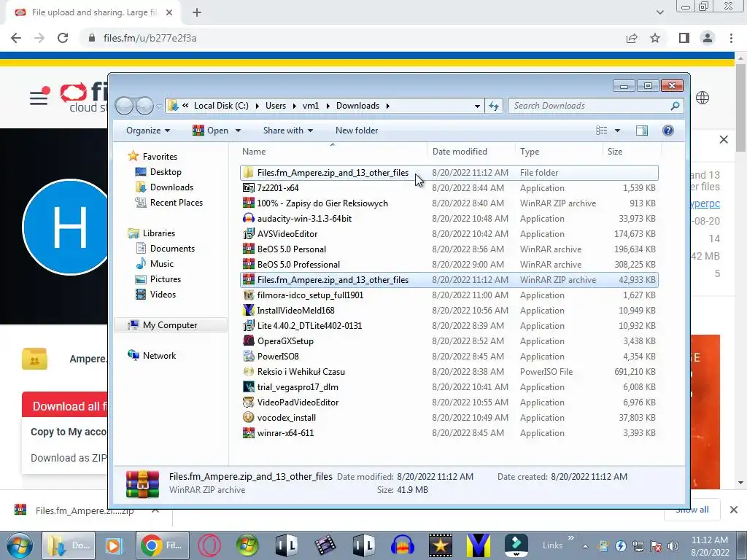Select the audacity-win-3.1.3-64bit headphones icon

248,219
